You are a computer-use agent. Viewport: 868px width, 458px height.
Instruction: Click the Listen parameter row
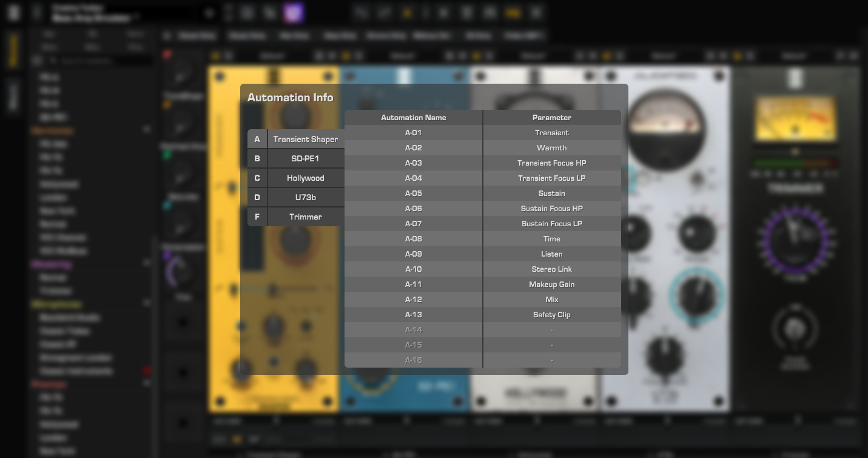tap(482, 254)
